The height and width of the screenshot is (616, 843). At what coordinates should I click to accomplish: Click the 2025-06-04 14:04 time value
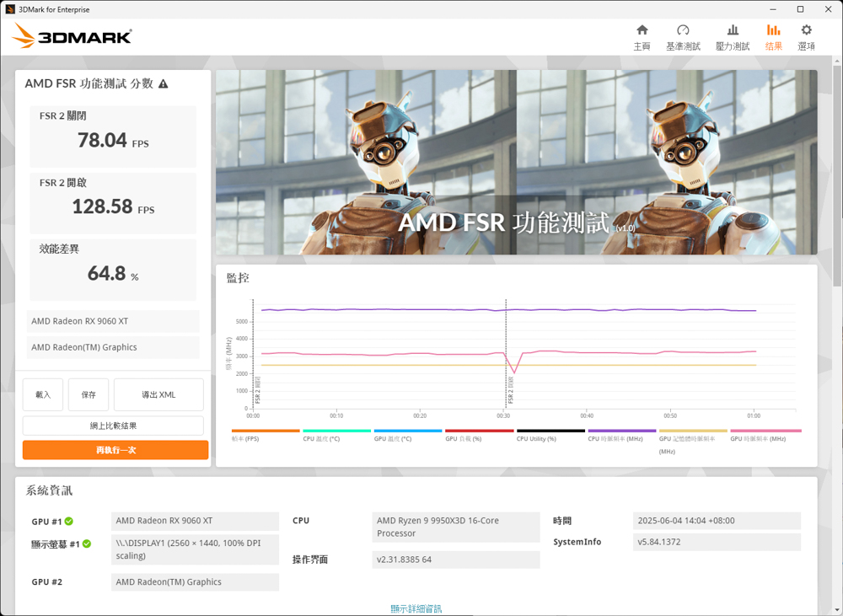pos(717,520)
